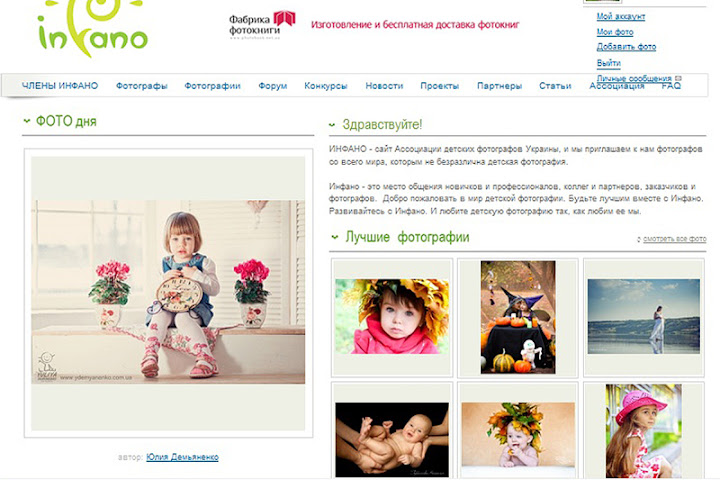Open the girl in pink hat thumbnail

(643, 431)
